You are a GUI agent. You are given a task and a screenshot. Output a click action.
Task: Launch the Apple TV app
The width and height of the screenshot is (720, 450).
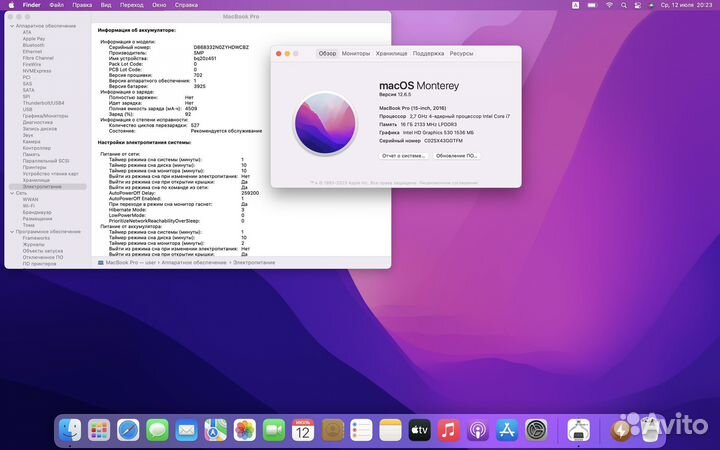pos(420,430)
